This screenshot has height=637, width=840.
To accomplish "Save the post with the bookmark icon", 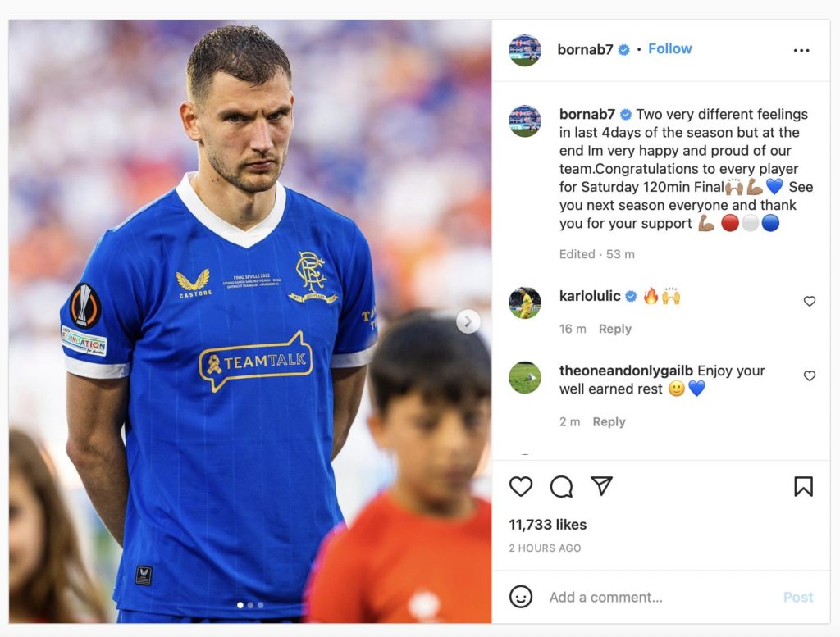I will point(803,487).
